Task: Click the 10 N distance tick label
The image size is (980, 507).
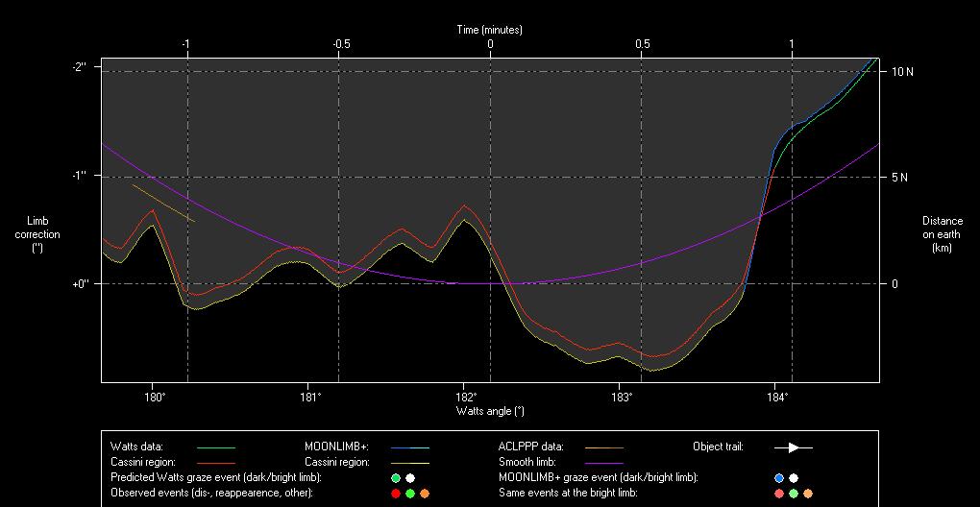Action: point(902,72)
